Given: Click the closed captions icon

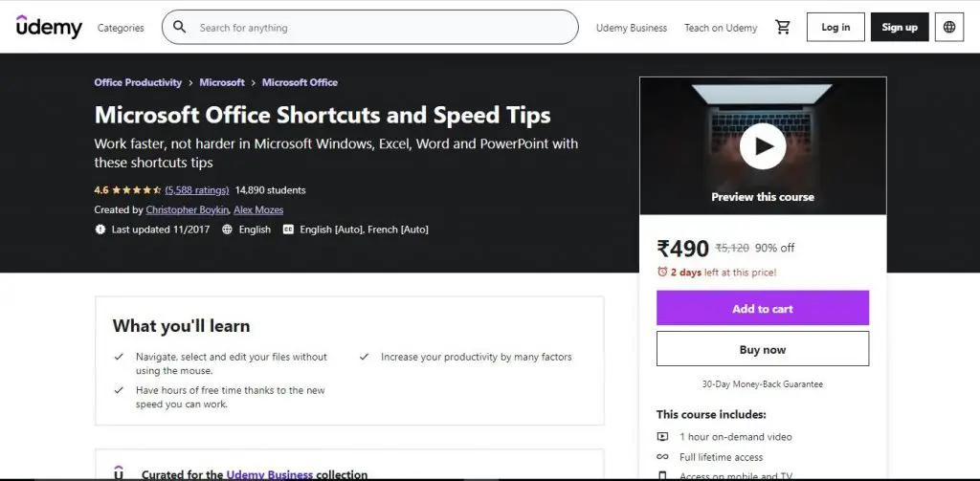Looking at the screenshot, I should point(287,230).
